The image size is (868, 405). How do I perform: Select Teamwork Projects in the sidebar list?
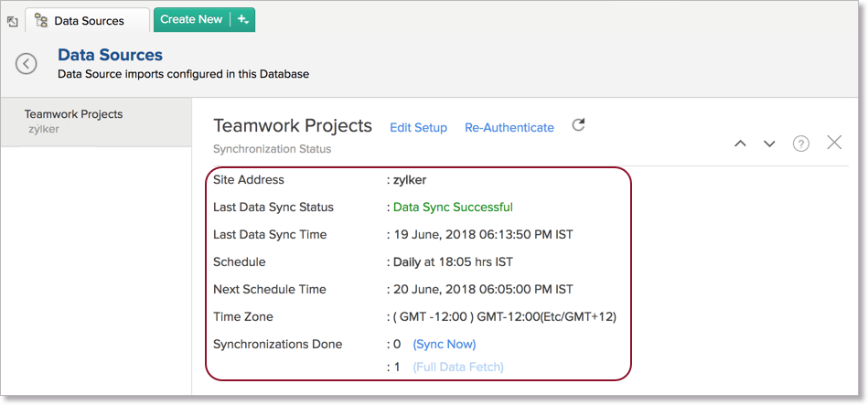[96, 122]
